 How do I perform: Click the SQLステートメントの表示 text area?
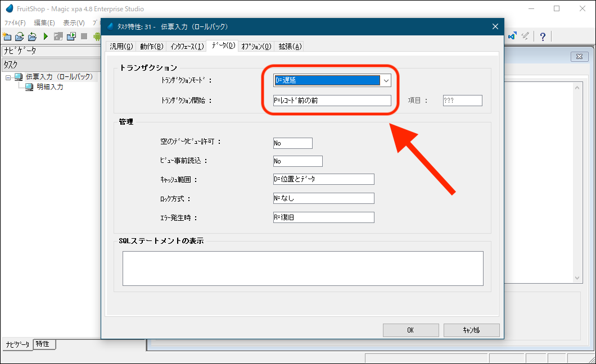click(x=302, y=269)
